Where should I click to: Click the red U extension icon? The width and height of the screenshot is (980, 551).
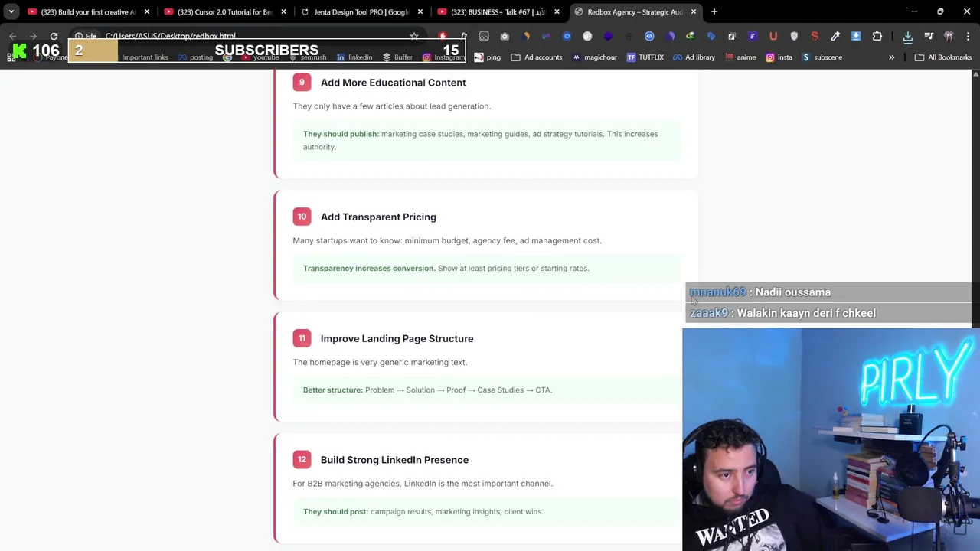[x=773, y=36]
